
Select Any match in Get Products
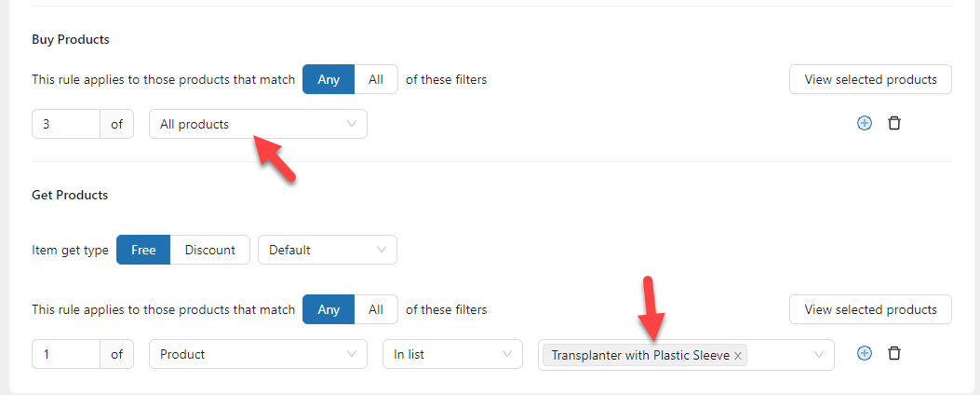[329, 309]
